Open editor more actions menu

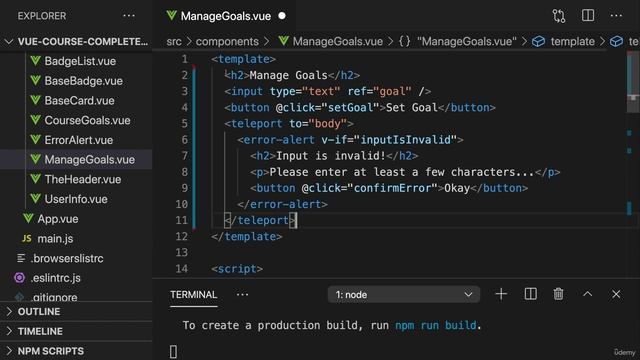(x=616, y=16)
